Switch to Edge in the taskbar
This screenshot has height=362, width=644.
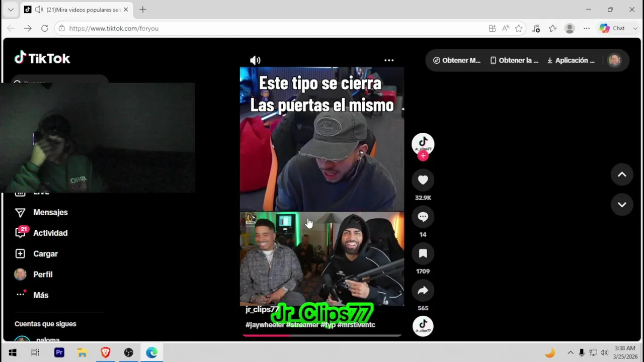[x=151, y=353]
